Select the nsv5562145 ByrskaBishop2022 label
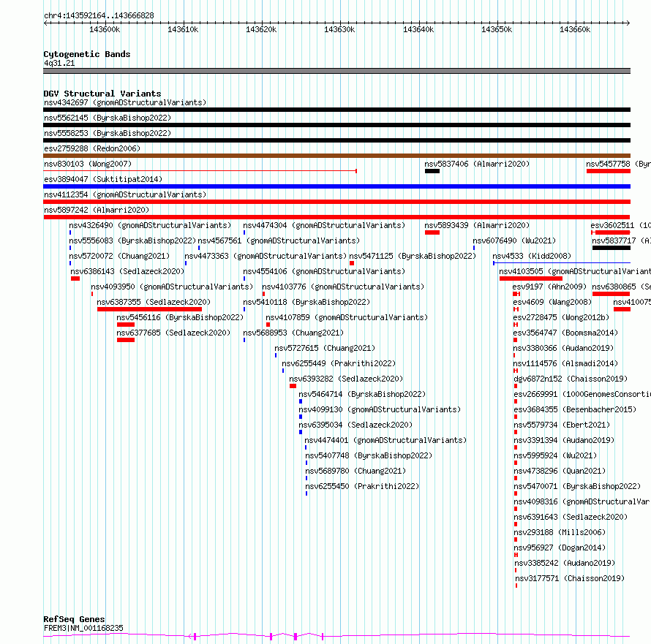The height and width of the screenshot is (644, 651). [x=108, y=118]
